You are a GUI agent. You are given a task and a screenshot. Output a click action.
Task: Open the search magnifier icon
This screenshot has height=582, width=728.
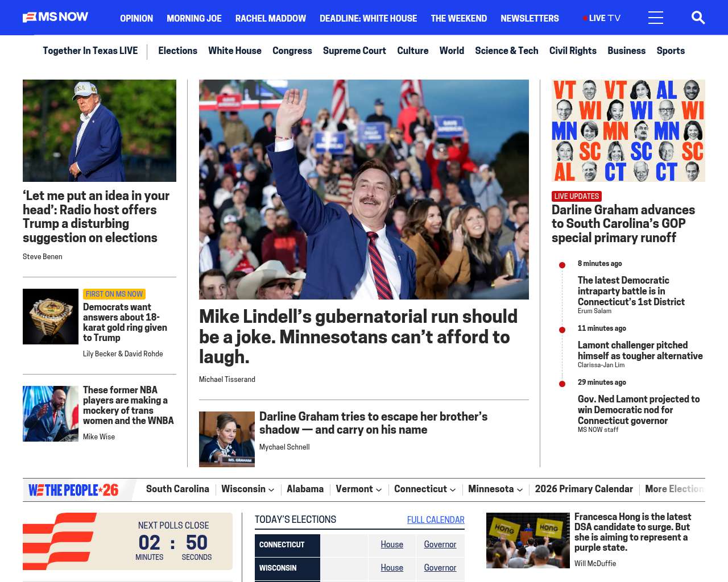[698, 18]
